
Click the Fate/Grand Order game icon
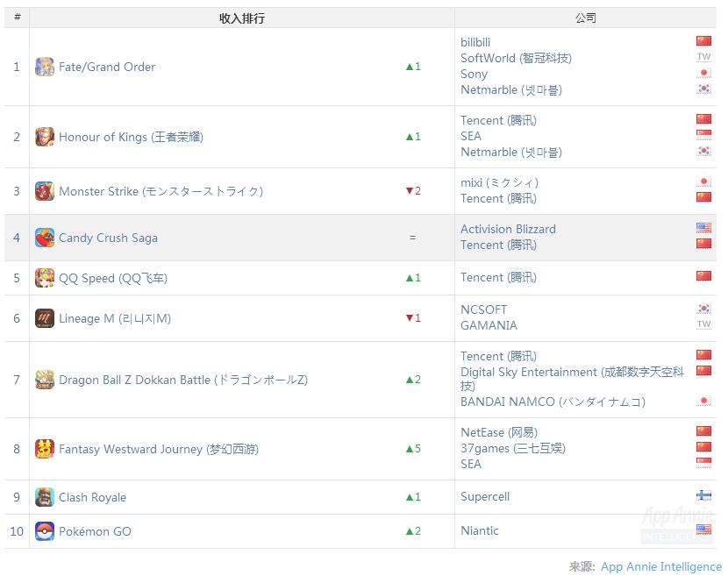click(x=45, y=67)
